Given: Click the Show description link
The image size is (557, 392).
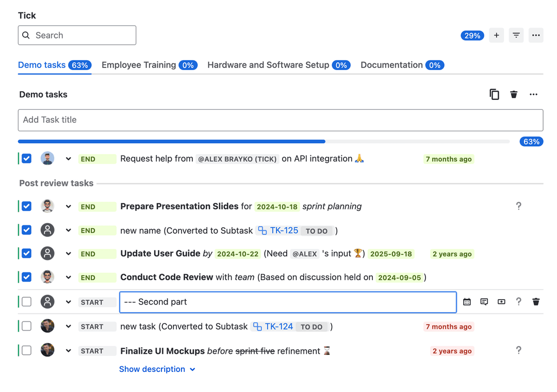Looking at the screenshot, I should click(153, 369).
